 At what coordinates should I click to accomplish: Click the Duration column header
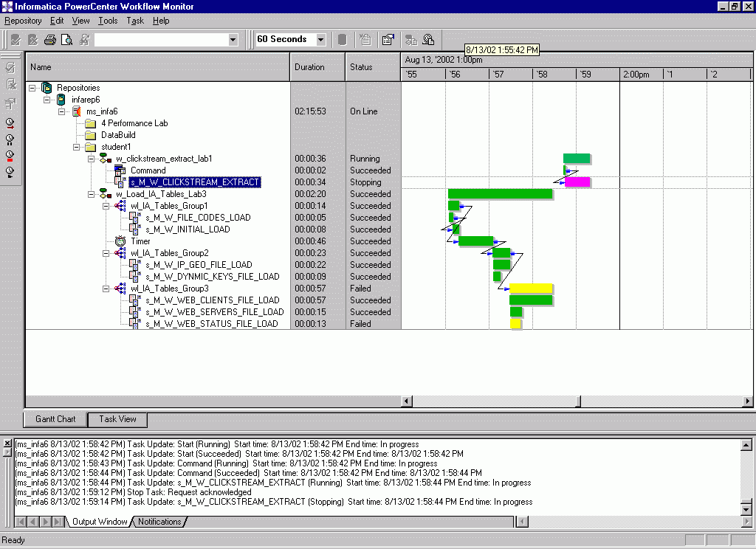pyautogui.click(x=317, y=67)
